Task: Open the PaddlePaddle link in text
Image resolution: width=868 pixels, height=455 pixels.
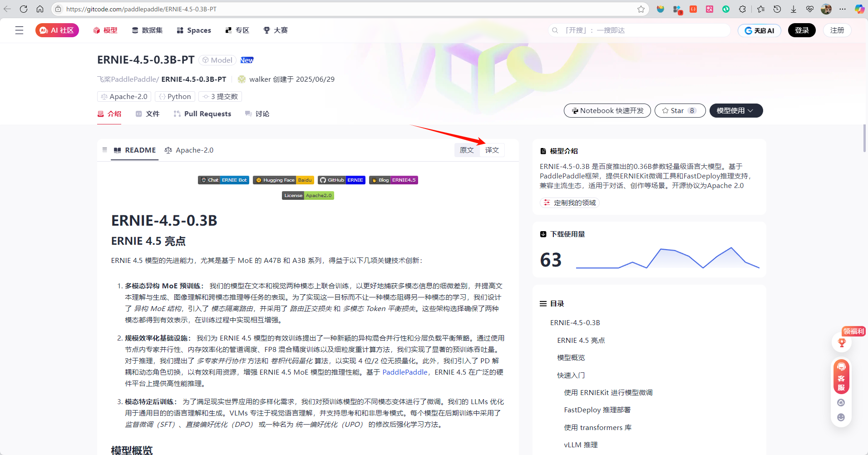Action: pos(405,372)
